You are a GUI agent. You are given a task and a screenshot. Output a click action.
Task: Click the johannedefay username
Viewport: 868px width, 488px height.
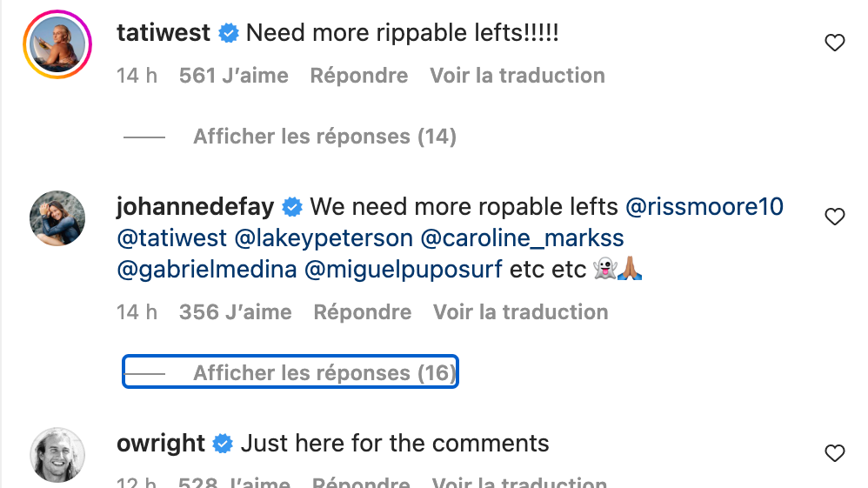point(195,207)
